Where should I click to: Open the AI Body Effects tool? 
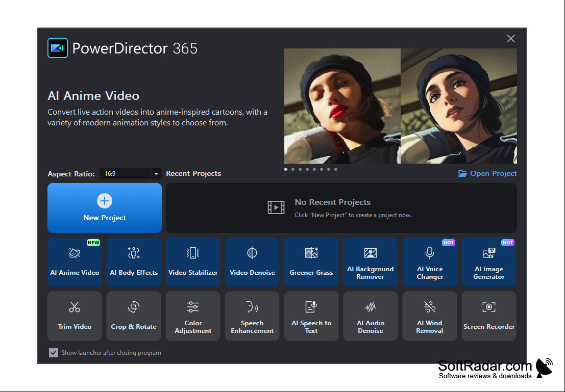click(134, 262)
